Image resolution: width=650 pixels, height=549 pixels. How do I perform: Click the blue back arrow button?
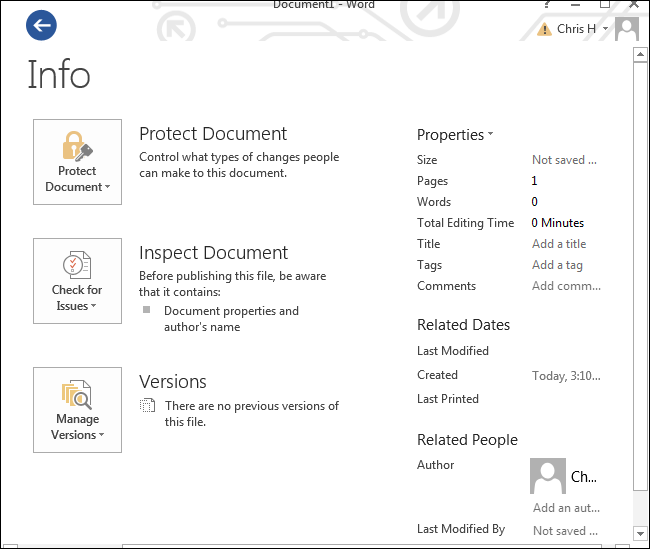pos(42,26)
